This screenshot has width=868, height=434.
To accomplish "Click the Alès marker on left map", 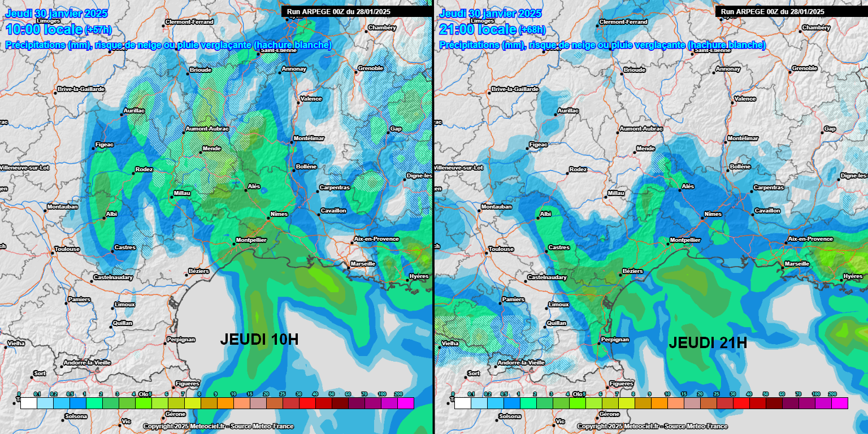I will click(x=246, y=190).
